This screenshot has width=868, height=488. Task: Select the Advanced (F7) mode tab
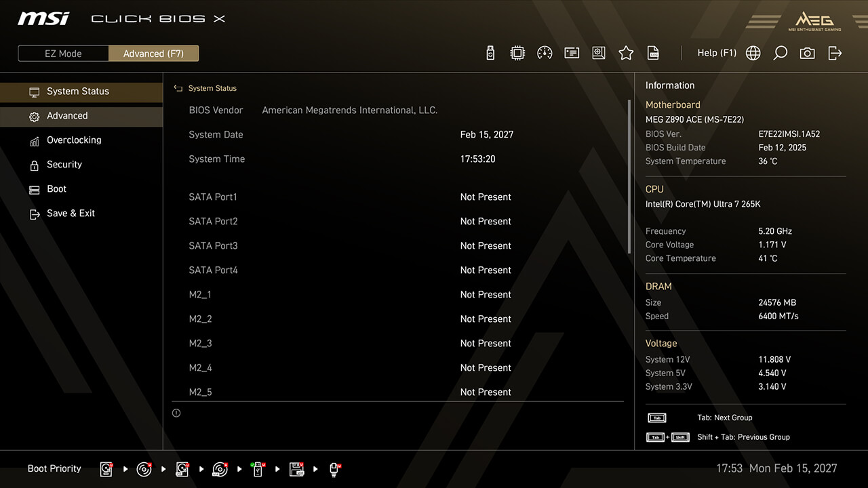coord(153,54)
